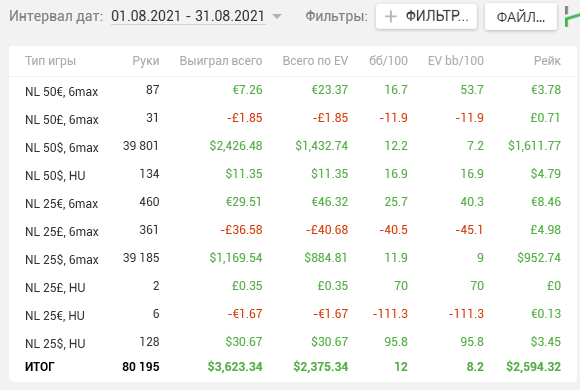Click the green chart icon at top right
This screenshot has height=390, width=580.
[x=572, y=17]
